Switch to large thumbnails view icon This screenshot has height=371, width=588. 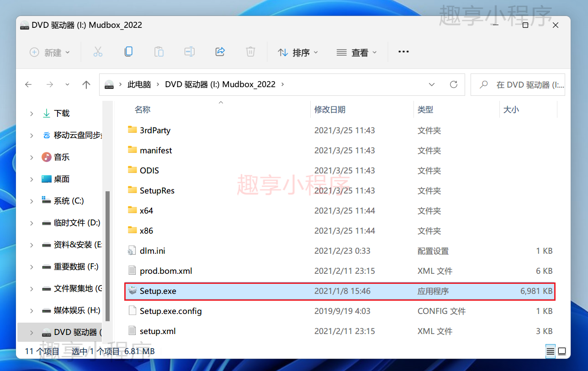(x=562, y=351)
